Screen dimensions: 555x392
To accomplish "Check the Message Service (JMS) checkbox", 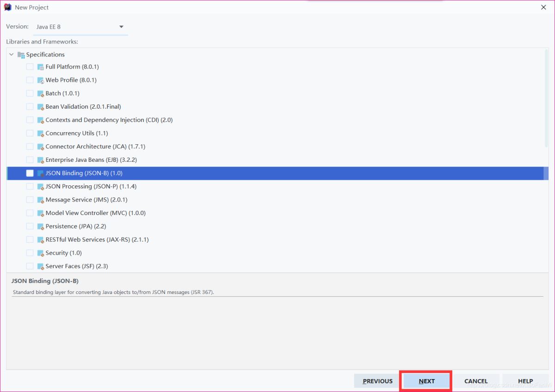I will pos(30,200).
